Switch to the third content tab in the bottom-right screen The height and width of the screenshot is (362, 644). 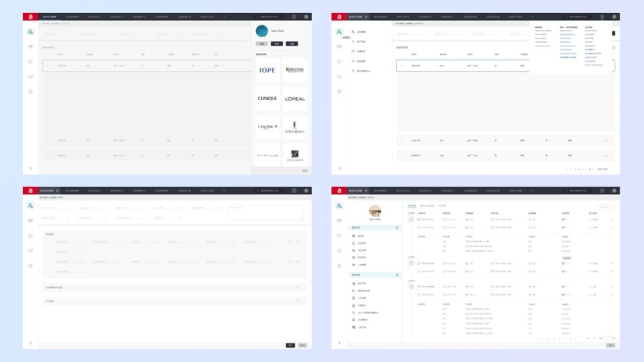(x=442, y=205)
